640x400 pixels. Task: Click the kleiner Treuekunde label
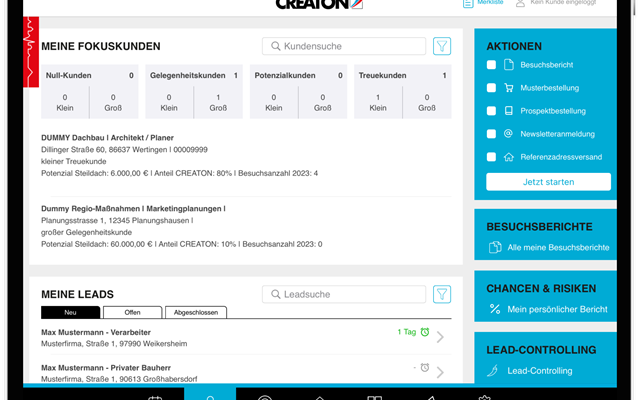(73, 161)
